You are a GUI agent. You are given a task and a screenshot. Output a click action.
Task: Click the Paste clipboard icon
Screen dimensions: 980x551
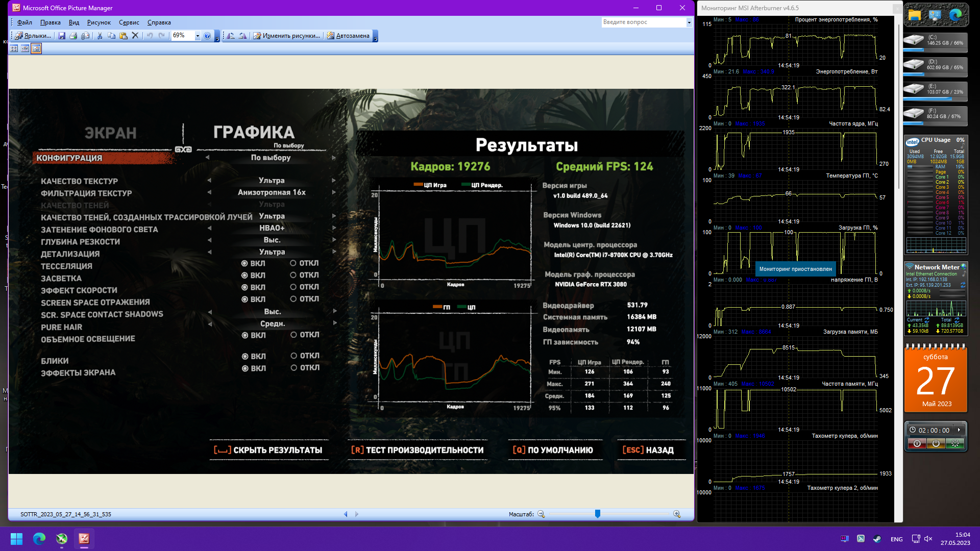point(123,36)
